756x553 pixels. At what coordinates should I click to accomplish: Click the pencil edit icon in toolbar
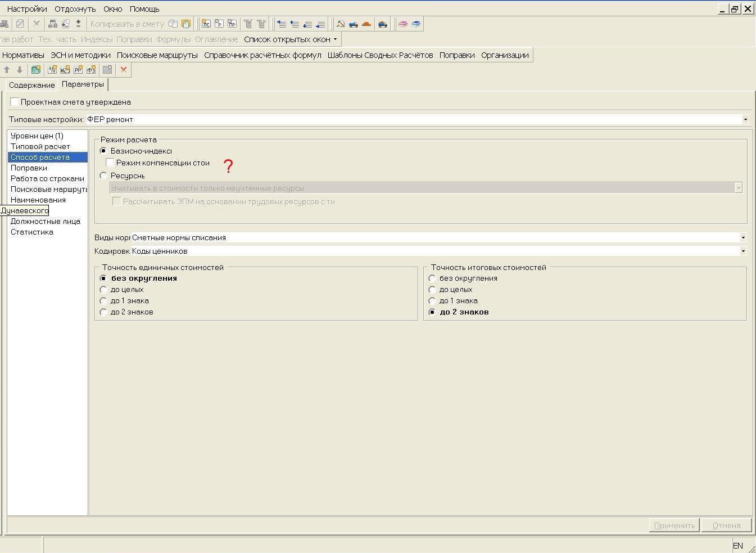coord(20,24)
